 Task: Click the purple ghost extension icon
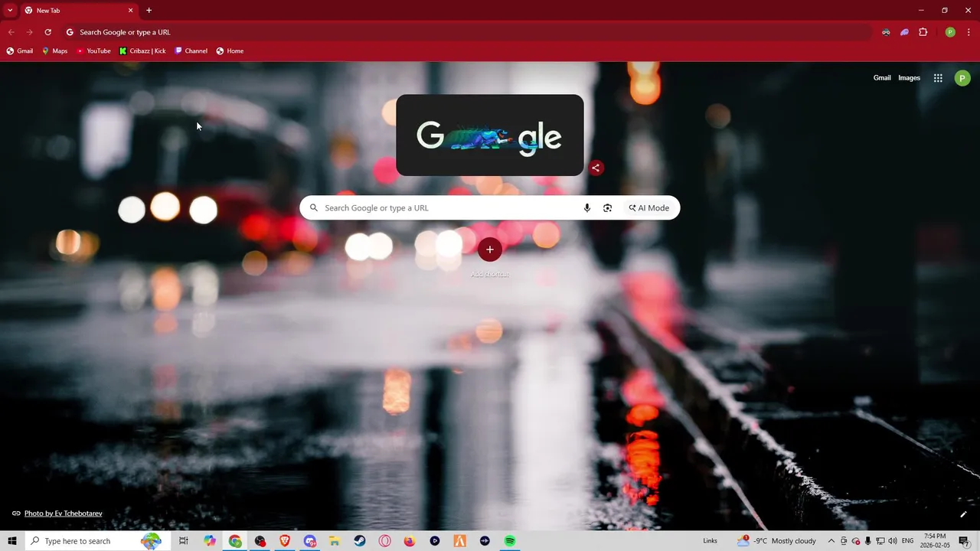pos(904,32)
